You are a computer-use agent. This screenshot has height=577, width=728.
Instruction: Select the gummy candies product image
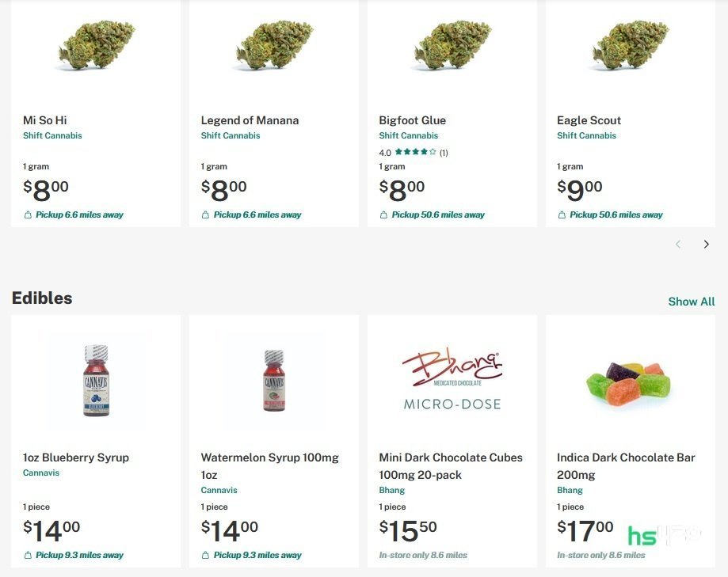coord(630,383)
